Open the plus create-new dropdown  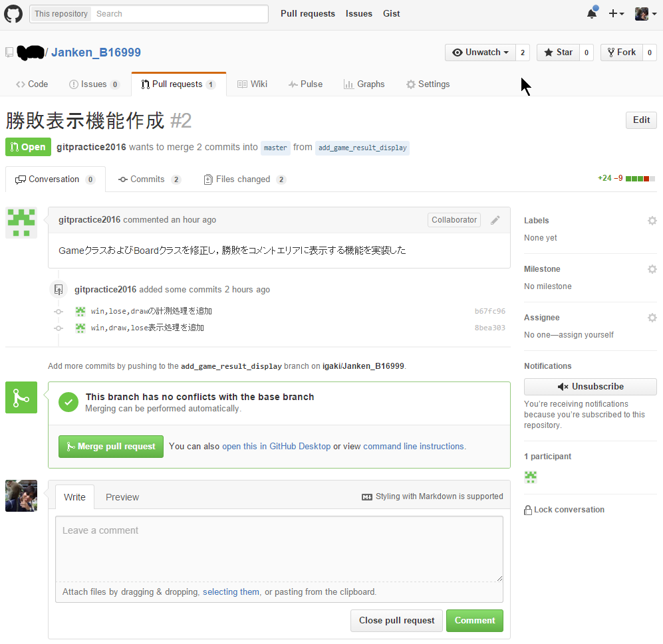click(616, 14)
